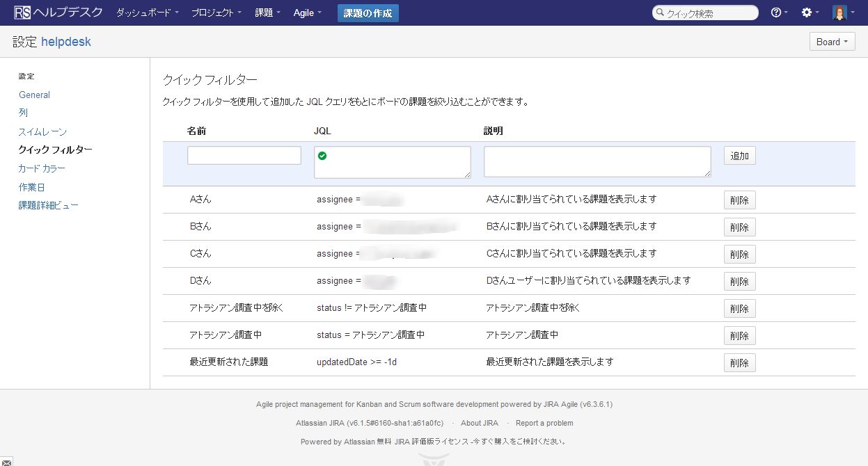The height and width of the screenshot is (466, 868).
Task: Open the help question-mark menu
Action: (779, 13)
